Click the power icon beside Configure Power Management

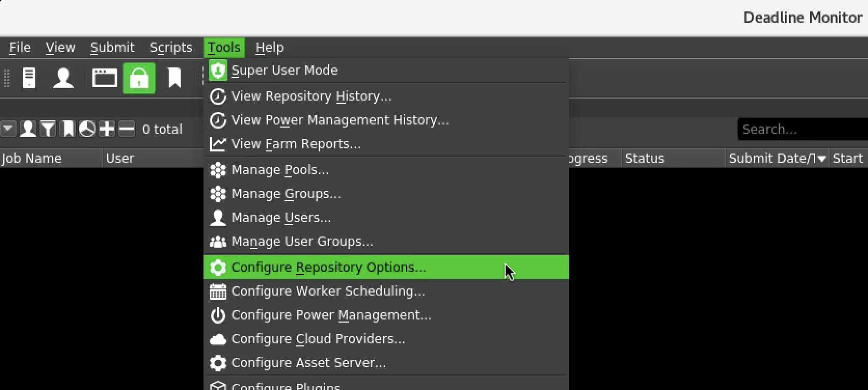click(x=218, y=315)
